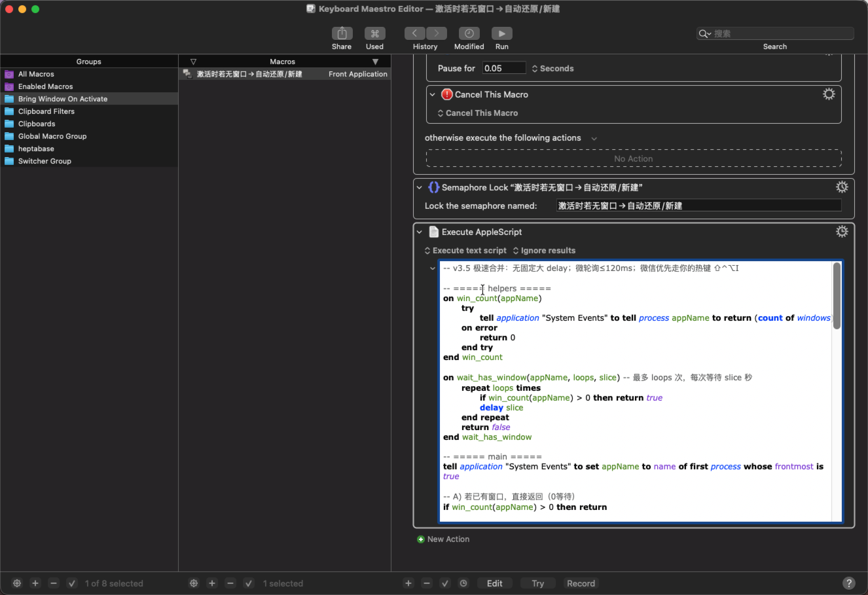
Task: Open the 'Ignore results' popup menu
Action: pyautogui.click(x=544, y=251)
